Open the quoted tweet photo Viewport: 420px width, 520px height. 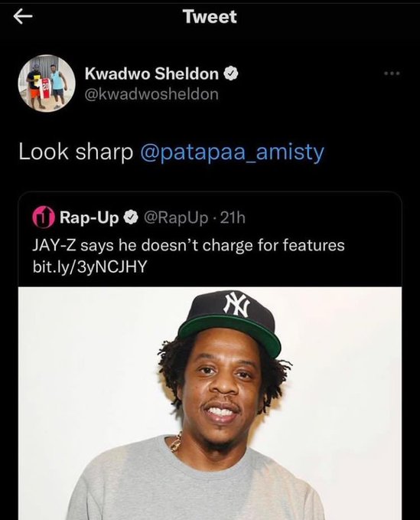(x=210, y=404)
